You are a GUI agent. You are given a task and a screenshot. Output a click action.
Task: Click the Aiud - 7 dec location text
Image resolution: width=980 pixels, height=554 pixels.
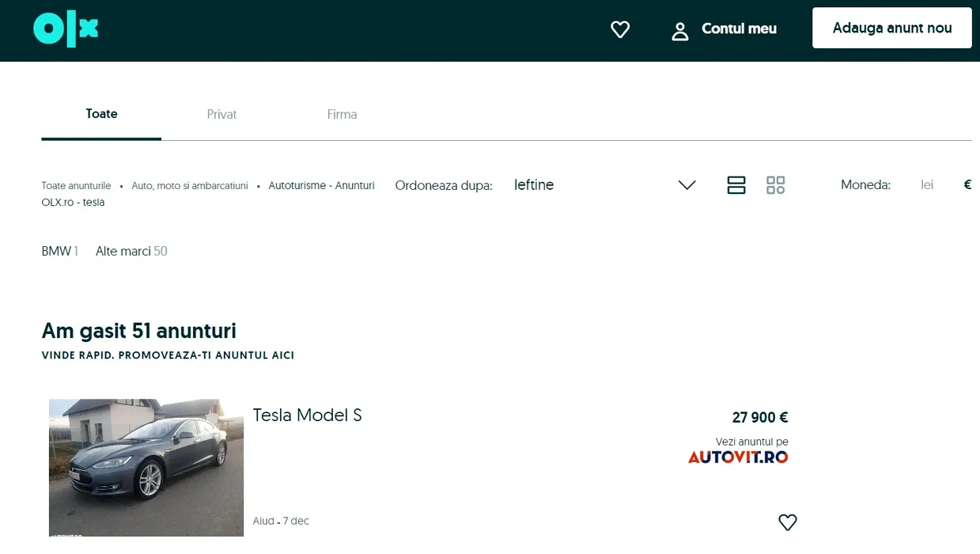[281, 521]
